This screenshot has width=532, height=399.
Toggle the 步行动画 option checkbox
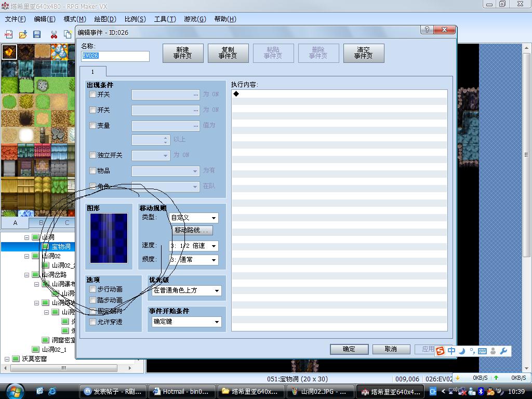tap(92, 289)
